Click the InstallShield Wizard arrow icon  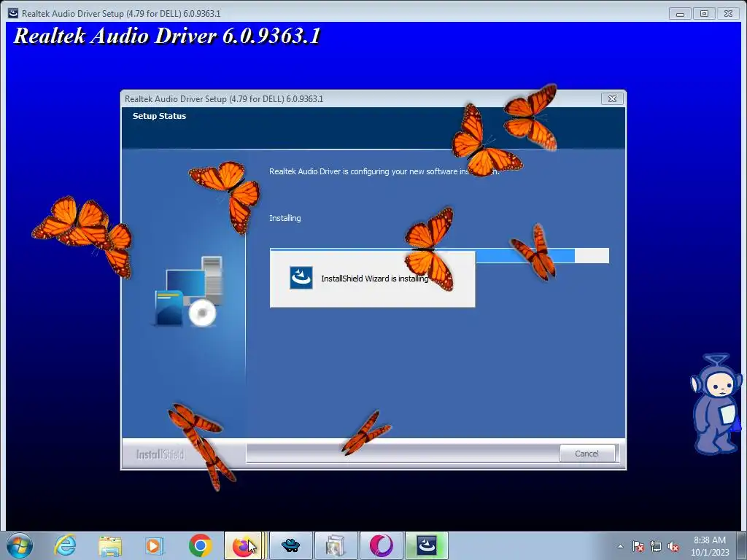(301, 278)
